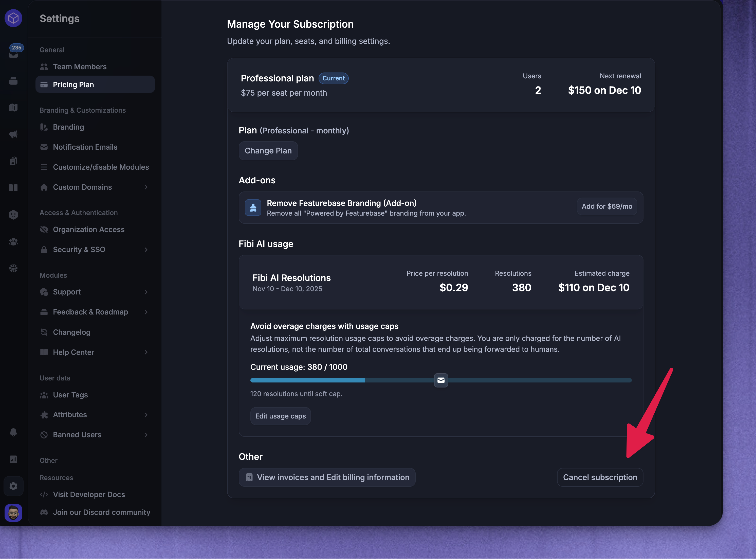Open the map icon in left rail
This screenshot has width=756, height=559.
(x=13, y=108)
